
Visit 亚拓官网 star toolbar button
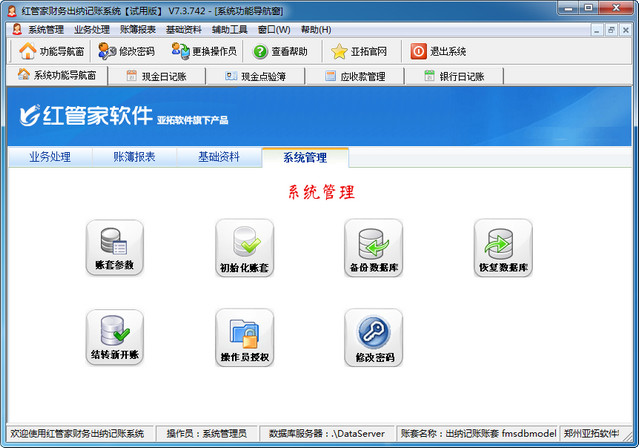click(x=359, y=51)
